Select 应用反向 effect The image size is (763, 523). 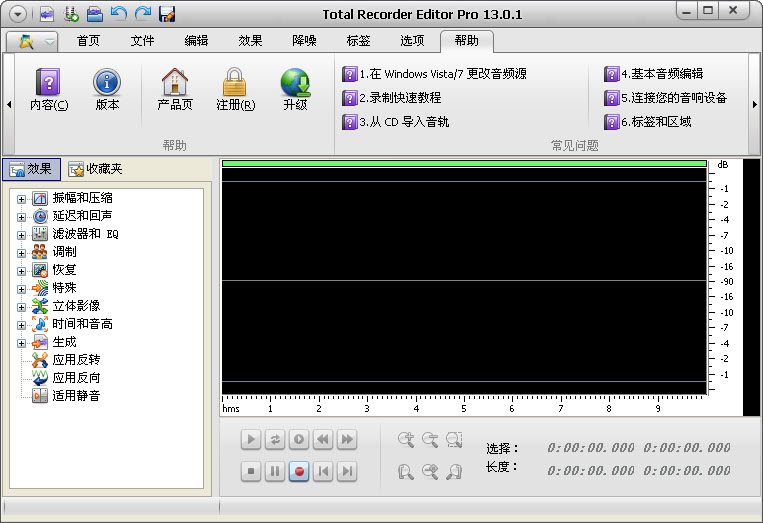(x=66, y=378)
